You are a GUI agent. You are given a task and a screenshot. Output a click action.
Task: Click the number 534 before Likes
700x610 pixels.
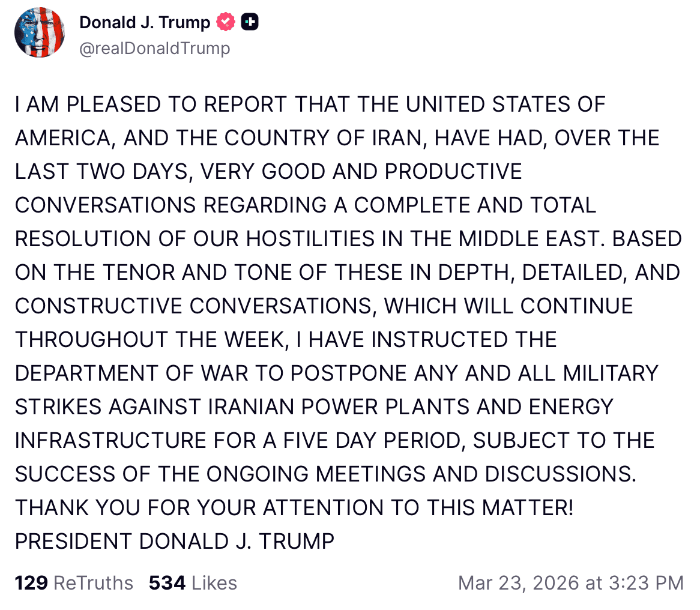167,582
